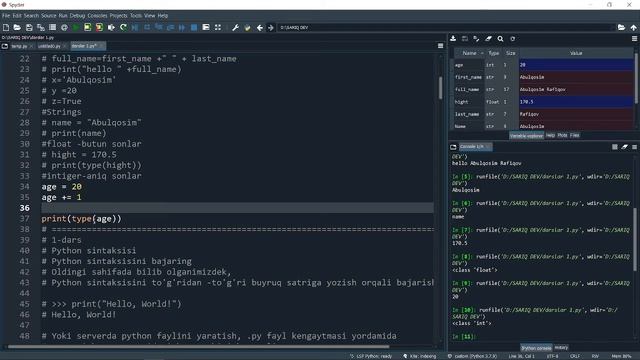Image resolution: width=640 pixels, height=360 pixels.
Task: Click the working directory path field
Action: (445, 27)
